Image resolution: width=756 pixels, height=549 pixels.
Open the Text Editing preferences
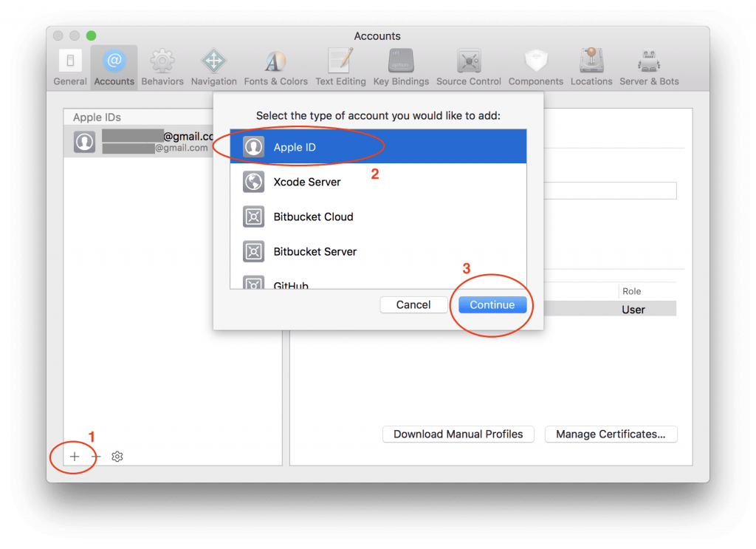341,67
